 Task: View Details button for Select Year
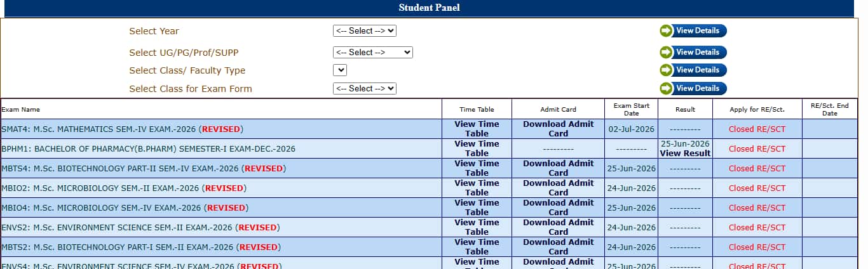tap(693, 30)
